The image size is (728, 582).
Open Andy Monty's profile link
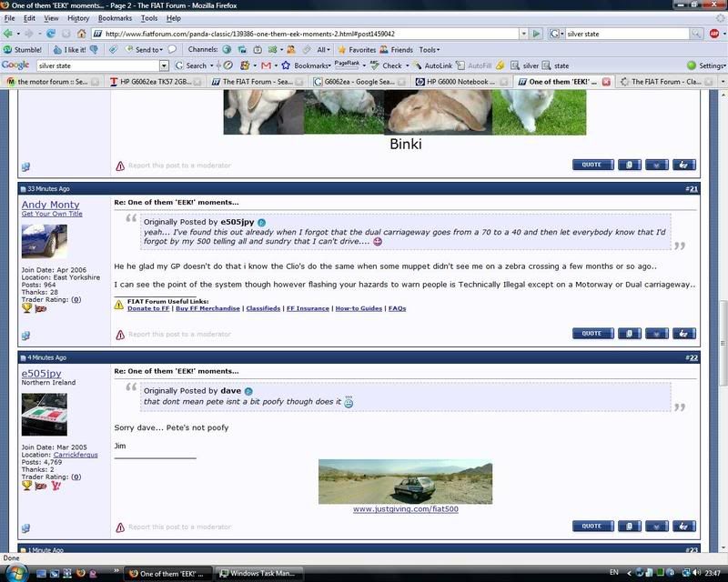(x=50, y=205)
